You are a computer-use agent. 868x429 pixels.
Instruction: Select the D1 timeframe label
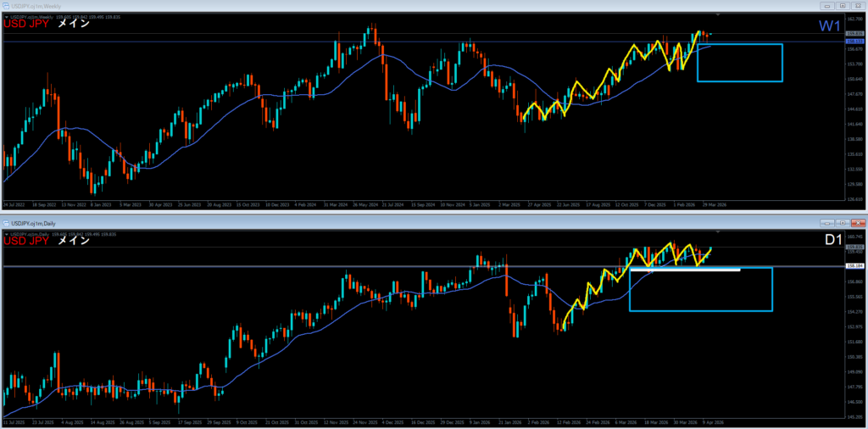point(833,241)
